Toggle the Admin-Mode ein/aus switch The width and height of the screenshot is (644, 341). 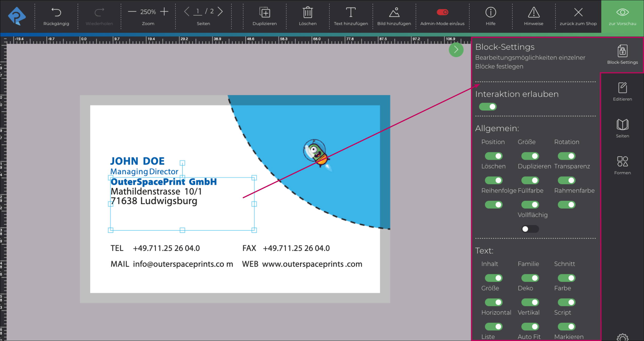click(442, 12)
